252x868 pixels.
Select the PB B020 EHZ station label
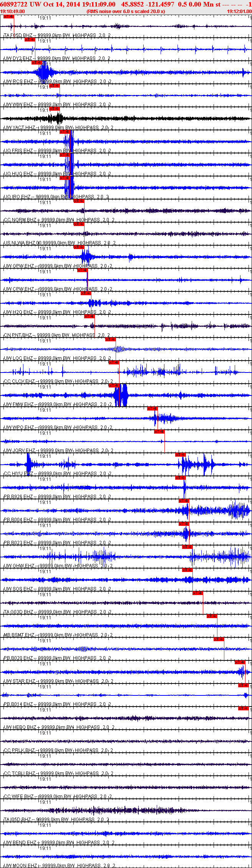57,658
